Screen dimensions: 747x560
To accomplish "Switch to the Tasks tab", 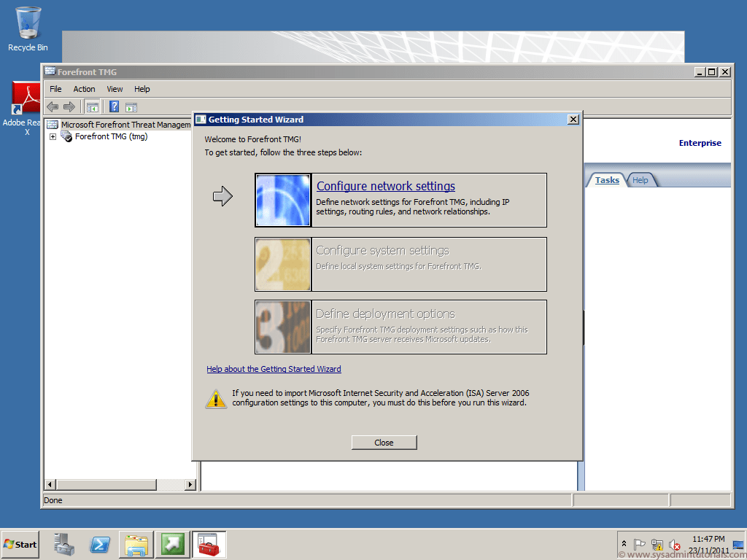I will click(606, 180).
